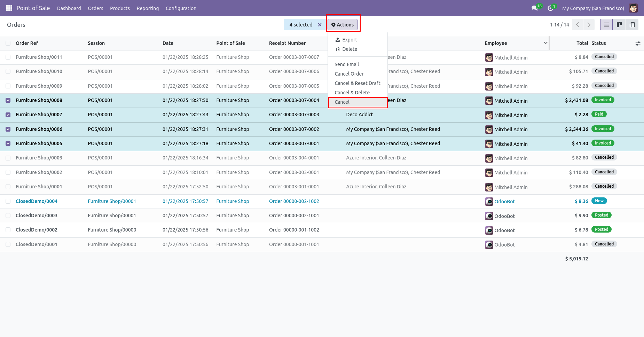Click the Furniture Shop/00000 session in ClosedDemo/0002 row

pyautogui.click(x=112, y=230)
